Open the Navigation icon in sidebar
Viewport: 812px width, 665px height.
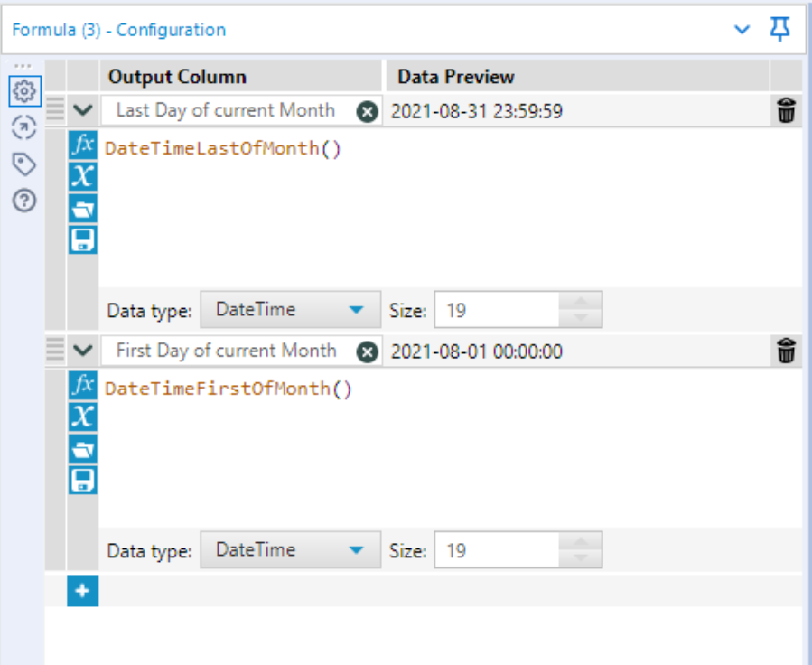click(x=23, y=128)
